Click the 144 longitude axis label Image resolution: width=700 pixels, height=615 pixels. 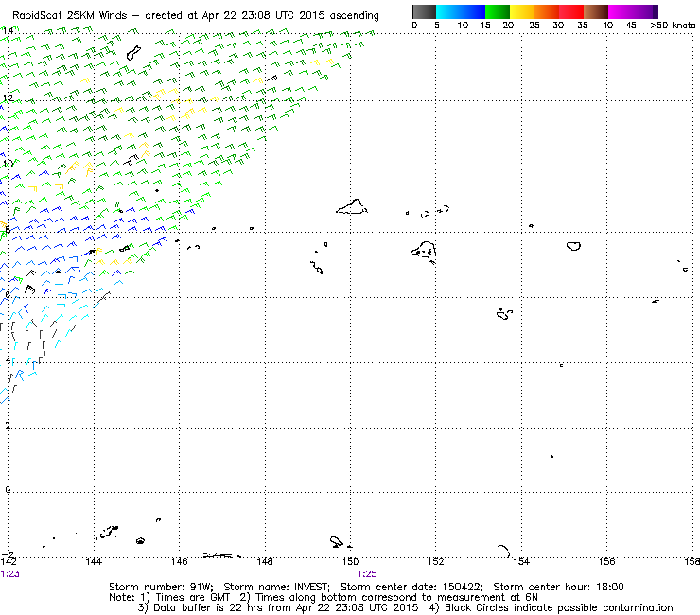coord(94,561)
